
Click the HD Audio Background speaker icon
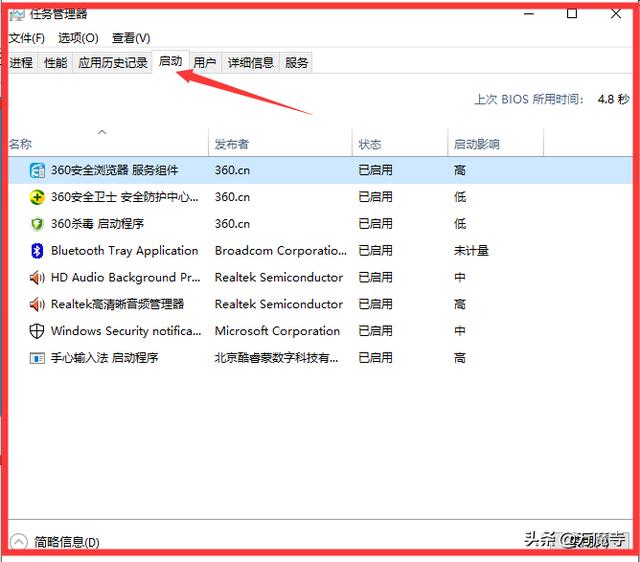pos(37,278)
